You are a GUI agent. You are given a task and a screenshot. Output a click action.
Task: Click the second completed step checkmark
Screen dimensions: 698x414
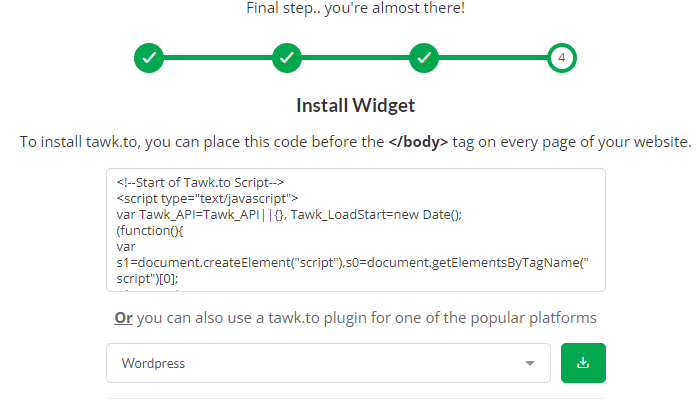(287, 58)
